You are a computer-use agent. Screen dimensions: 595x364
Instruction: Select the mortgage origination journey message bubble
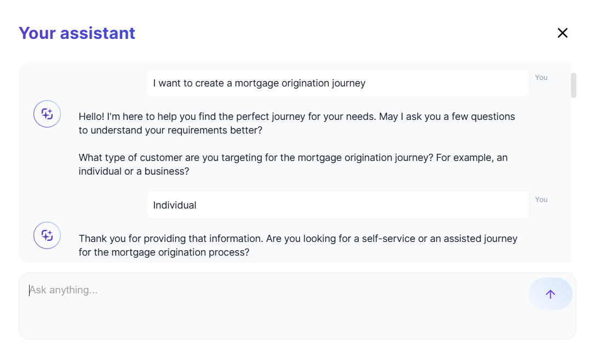[337, 83]
